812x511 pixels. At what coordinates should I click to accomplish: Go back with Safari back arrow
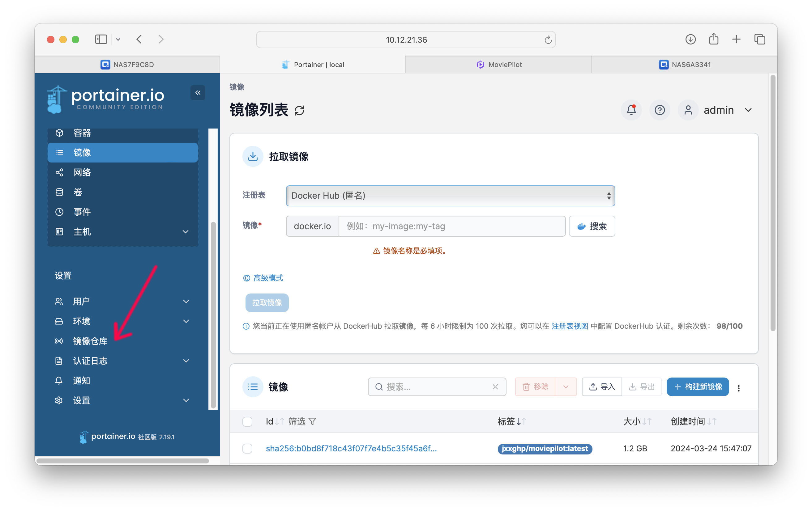(139, 40)
